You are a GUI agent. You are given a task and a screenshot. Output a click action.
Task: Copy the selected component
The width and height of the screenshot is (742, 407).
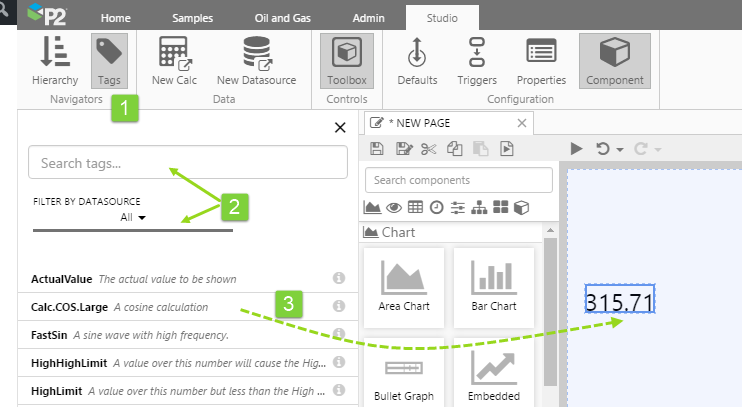click(x=455, y=149)
